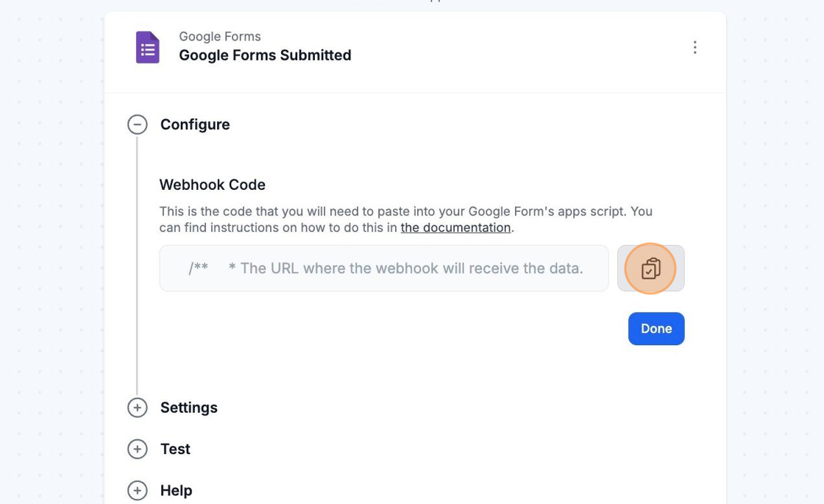Select the Test section label
This screenshot has height=504, width=824.
point(175,449)
